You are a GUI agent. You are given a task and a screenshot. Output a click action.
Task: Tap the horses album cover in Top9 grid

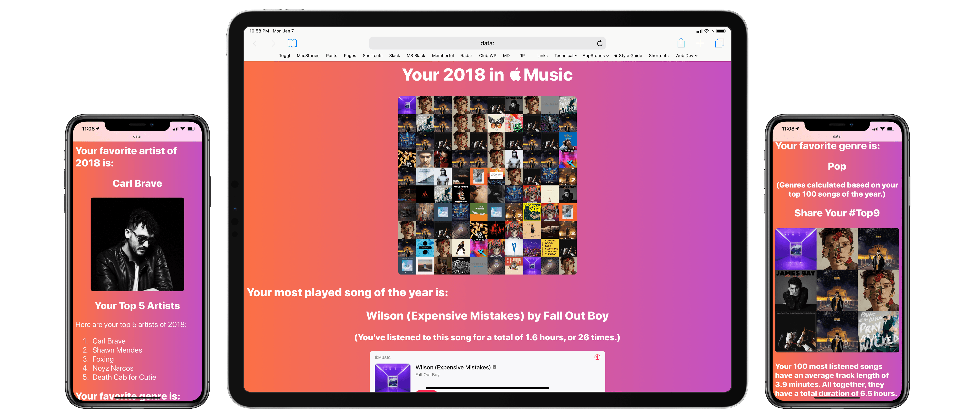point(796,332)
